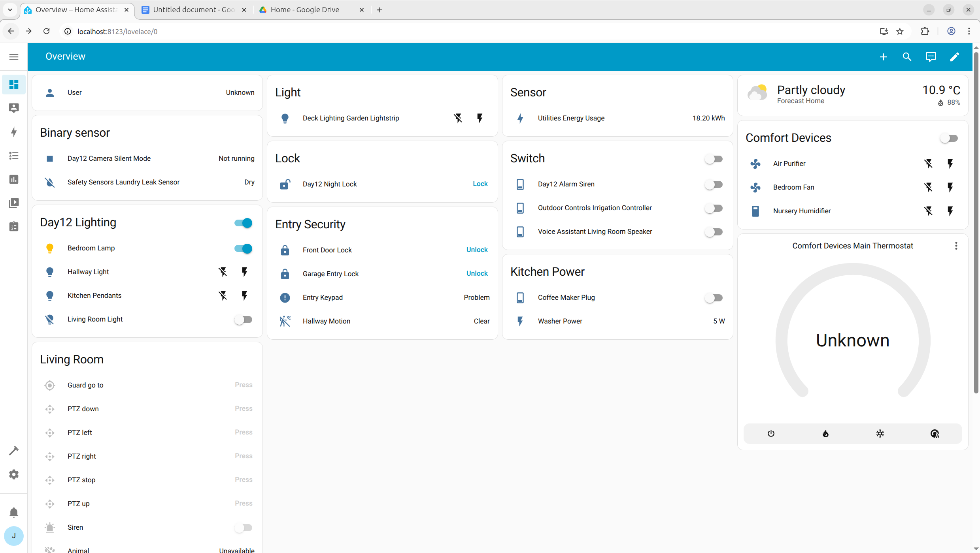
Task: Click the edit dashboard pencil icon
Action: (954, 57)
